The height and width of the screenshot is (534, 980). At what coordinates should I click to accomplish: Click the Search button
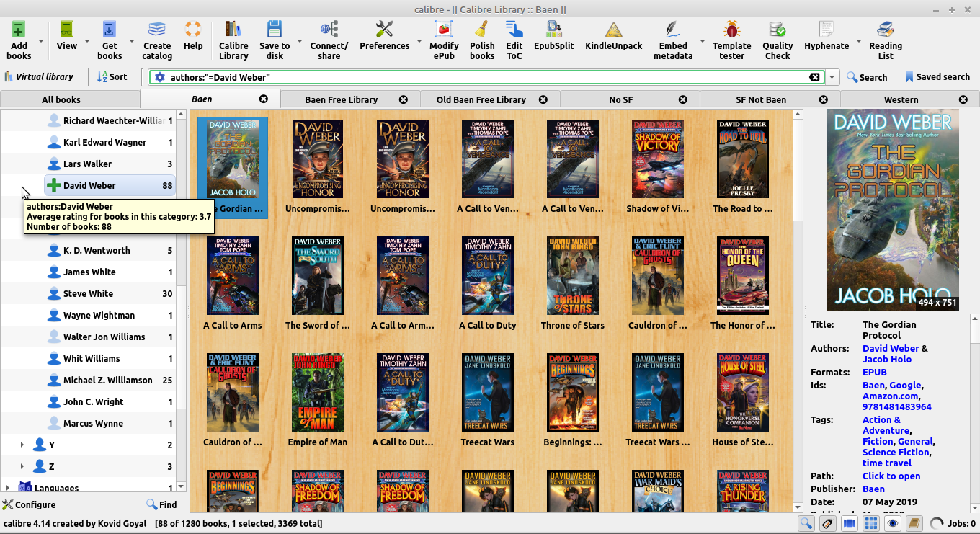point(867,77)
